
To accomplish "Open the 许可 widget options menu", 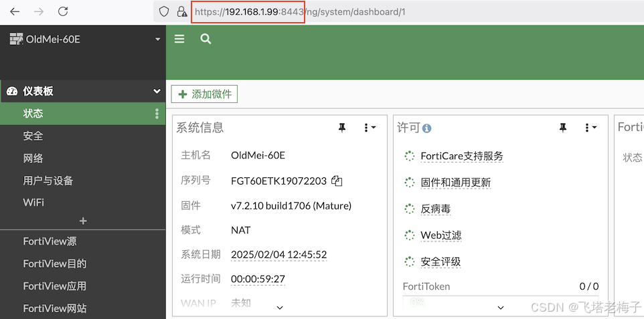I will (590, 128).
